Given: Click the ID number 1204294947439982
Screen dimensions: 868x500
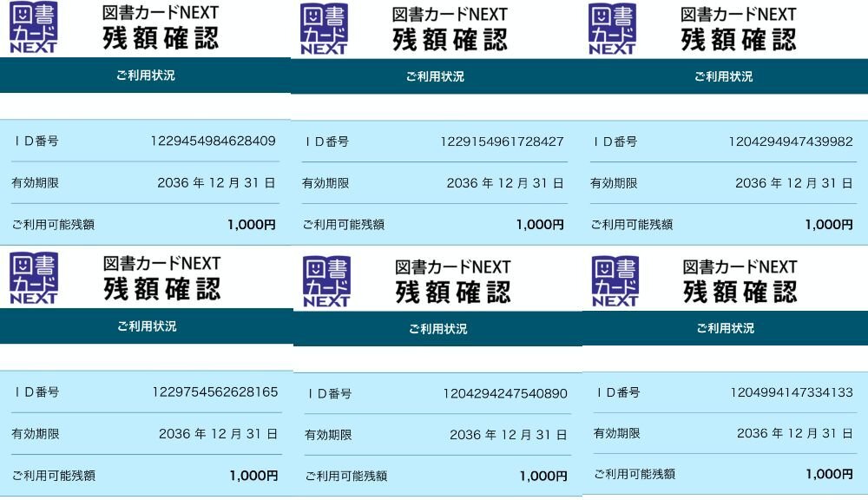Looking at the screenshot, I should pyautogui.click(x=791, y=141).
